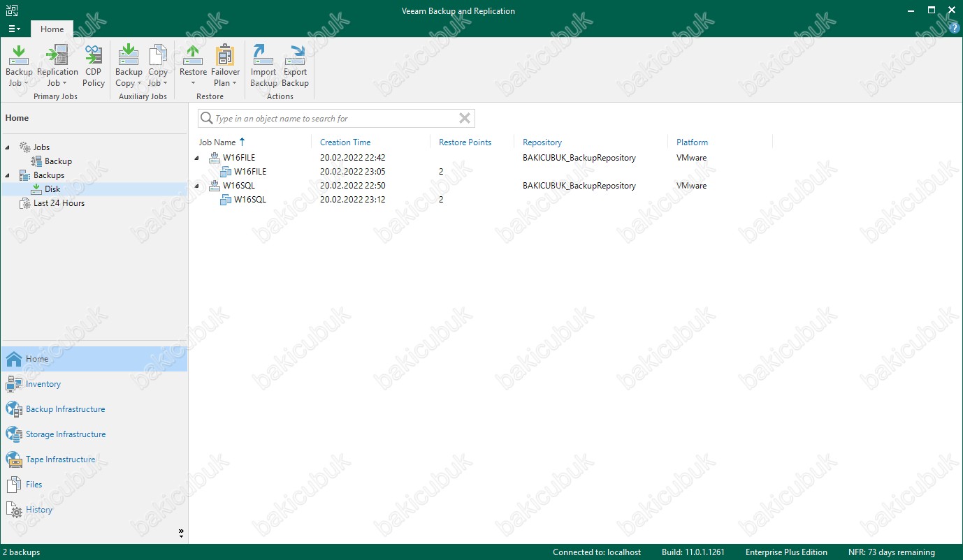Screen dimensions: 963x560
Task: Switch to the Home view
Action: (94, 359)
